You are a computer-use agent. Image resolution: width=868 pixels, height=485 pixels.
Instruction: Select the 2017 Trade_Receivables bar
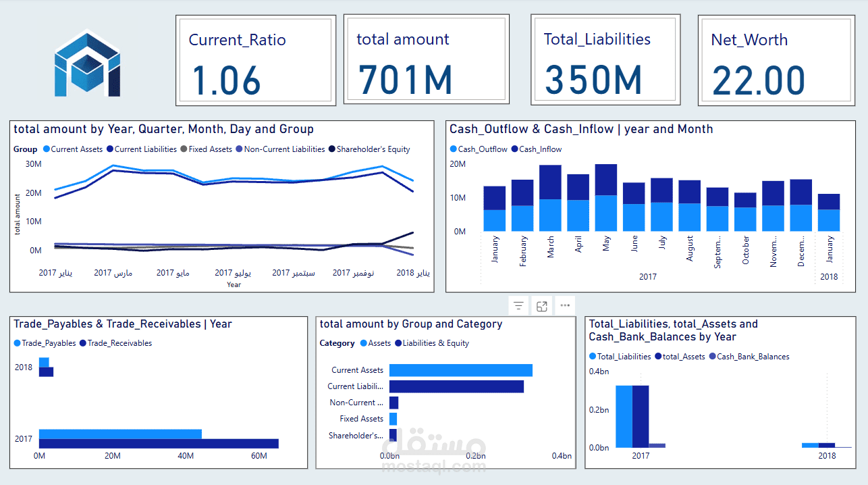159,444
